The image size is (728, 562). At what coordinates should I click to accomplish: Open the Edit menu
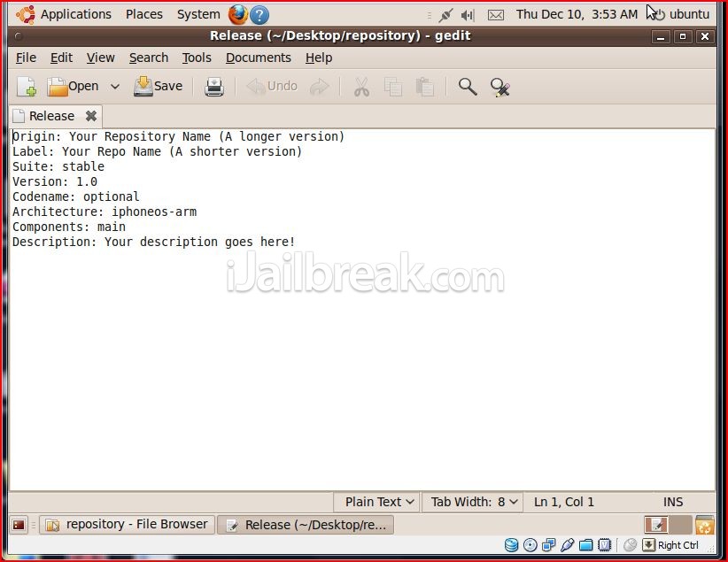61,58
